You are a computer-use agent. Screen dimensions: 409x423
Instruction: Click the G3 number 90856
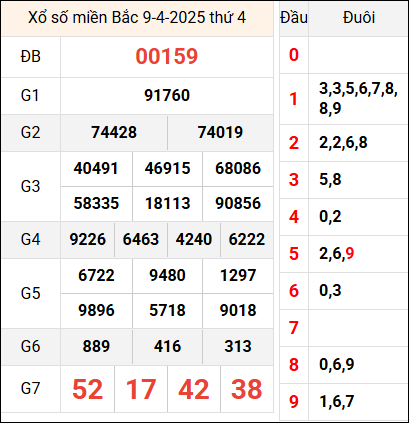pyautogui.click(x=238, y=203)
